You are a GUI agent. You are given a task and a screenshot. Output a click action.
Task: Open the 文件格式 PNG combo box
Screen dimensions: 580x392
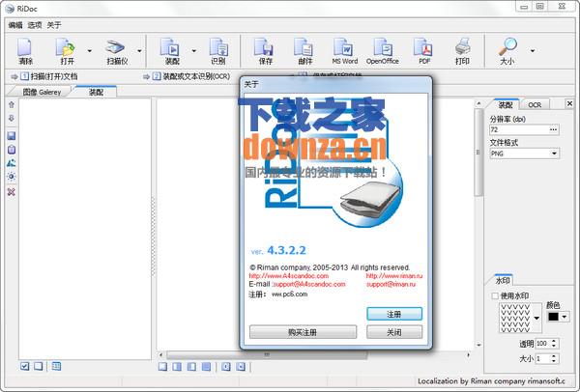click(524, 154)
